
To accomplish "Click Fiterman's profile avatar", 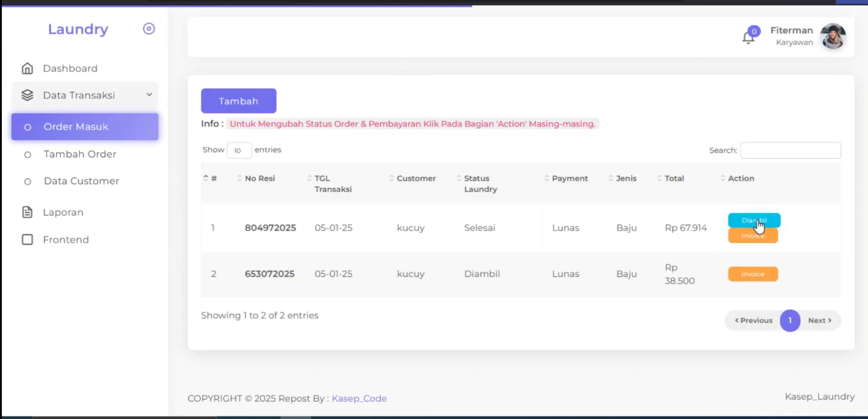I will pos(833,36).
